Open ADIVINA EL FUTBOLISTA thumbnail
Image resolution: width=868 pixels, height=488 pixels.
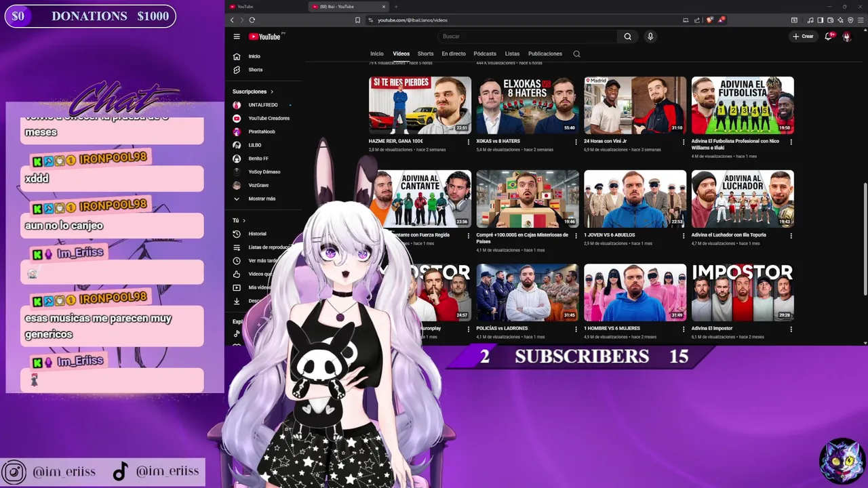click(x=743, y=105)
